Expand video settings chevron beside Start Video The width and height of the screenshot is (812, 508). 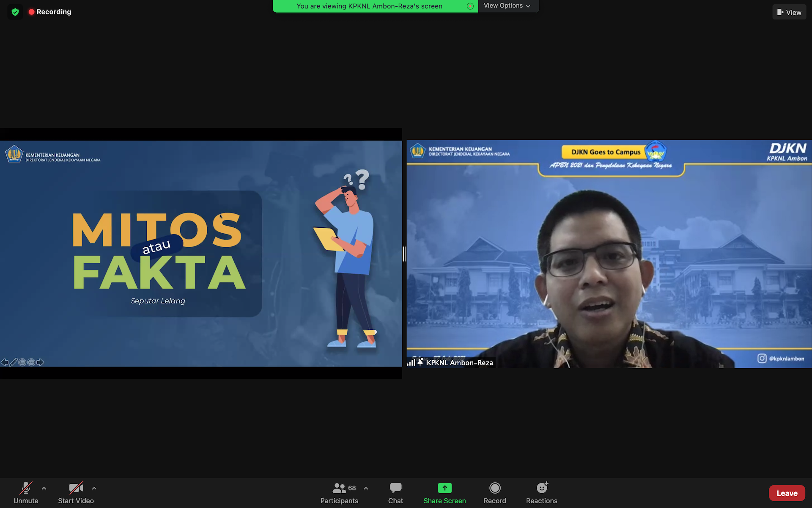[x=94, y=488]
